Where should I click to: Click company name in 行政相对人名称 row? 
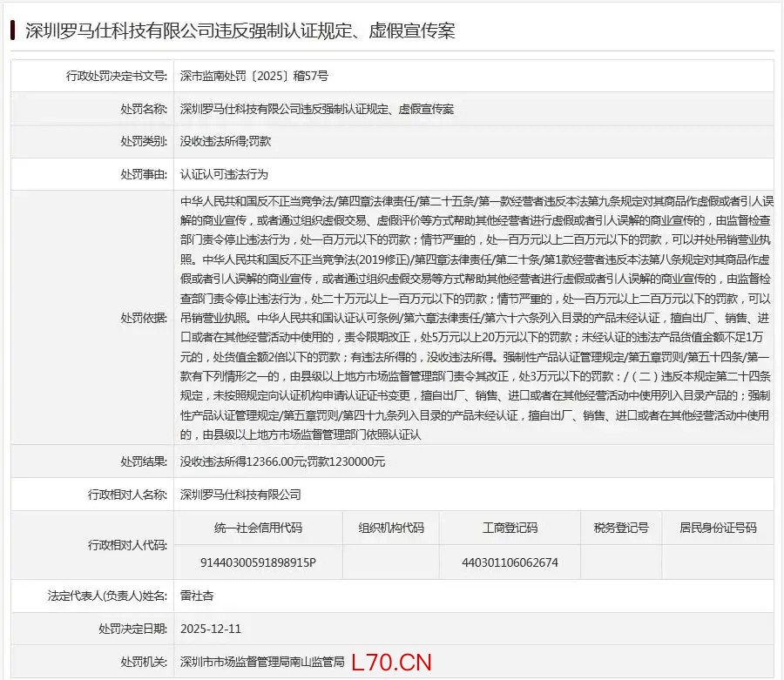click(240, 494)
